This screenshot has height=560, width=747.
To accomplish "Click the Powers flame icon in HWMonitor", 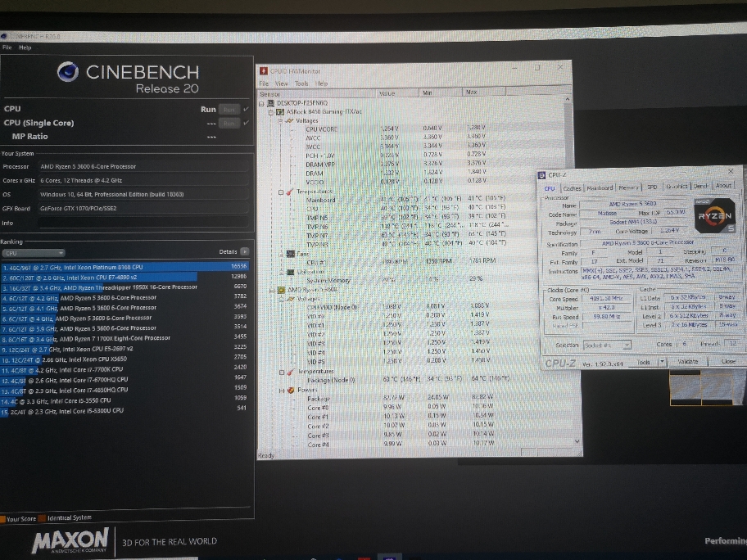I will click(291, 390).
